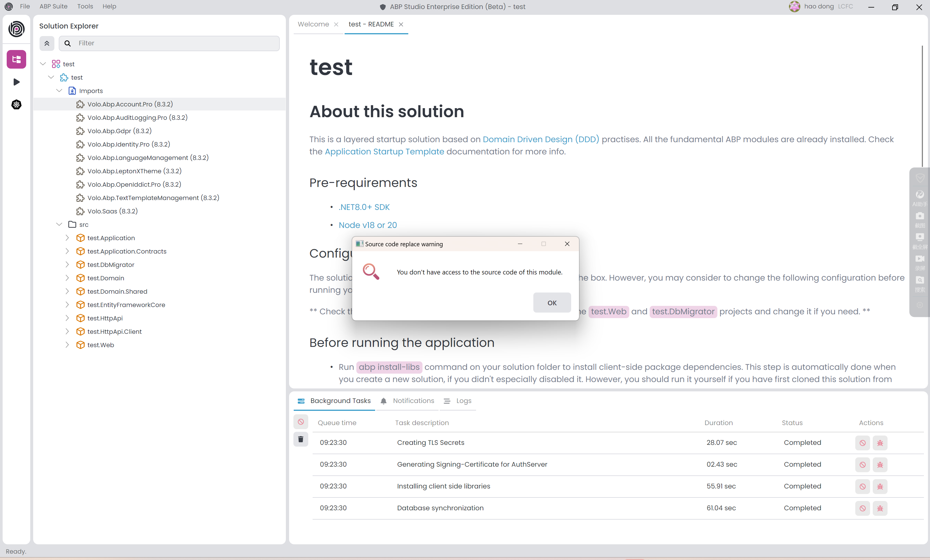Close the Welcome tab
Screen dimensions: 930x560
336,24
